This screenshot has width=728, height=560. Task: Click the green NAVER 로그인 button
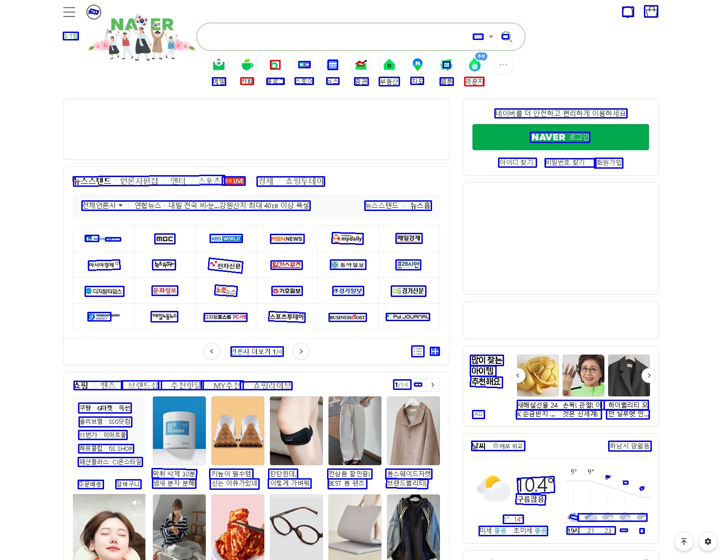pyautogui.click(x=561, y=137)
